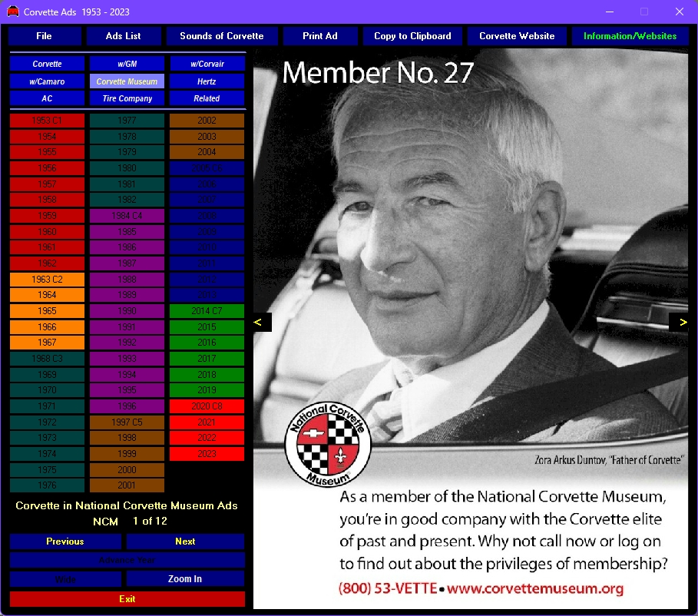Choose the 1984 C4 year button
This screenshot has width=698, height=616.
pos(127,216)
